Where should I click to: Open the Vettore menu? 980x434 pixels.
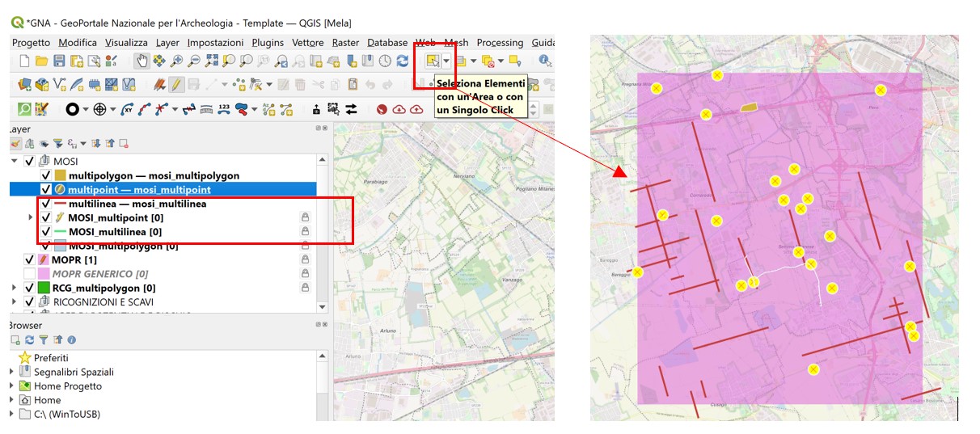(x=307, y=42)
